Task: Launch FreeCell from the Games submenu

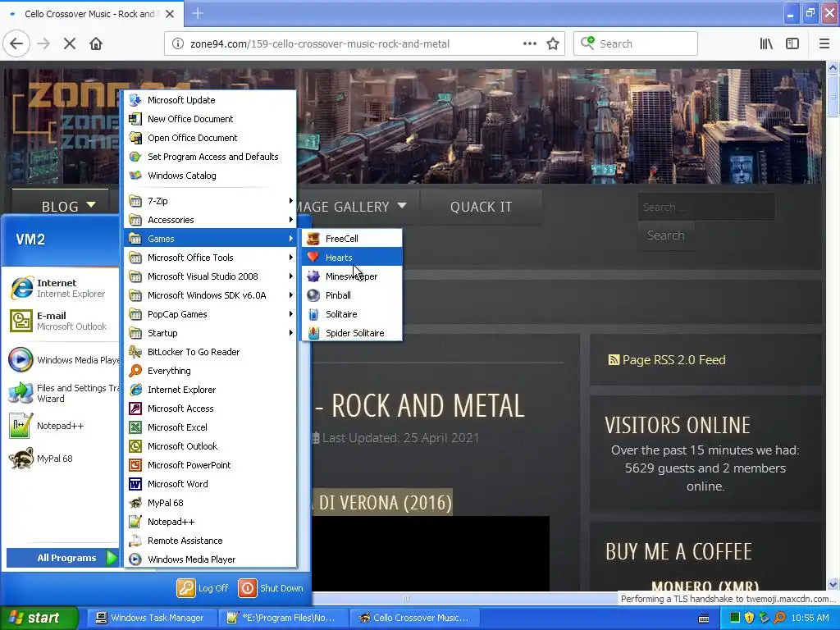Action: 352,239
